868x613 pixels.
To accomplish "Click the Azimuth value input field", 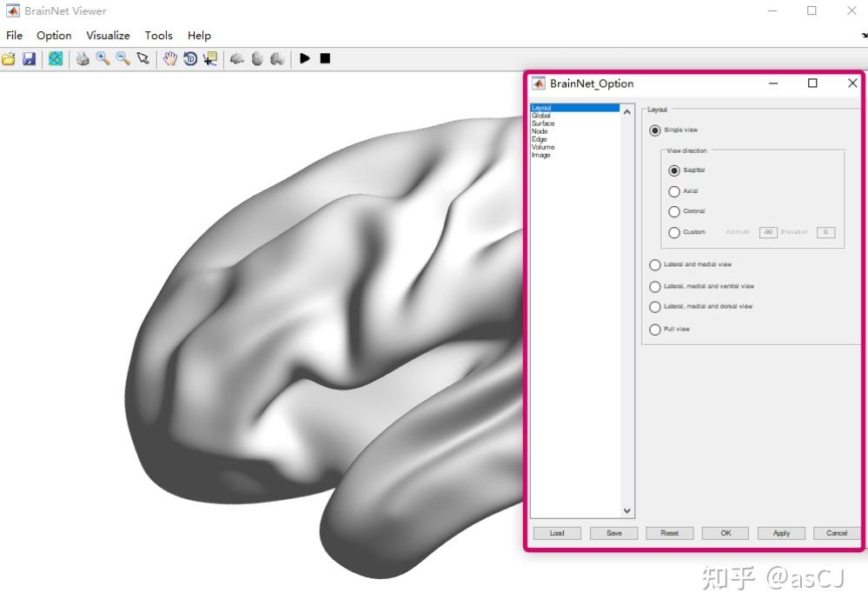I will coord(766,232).
